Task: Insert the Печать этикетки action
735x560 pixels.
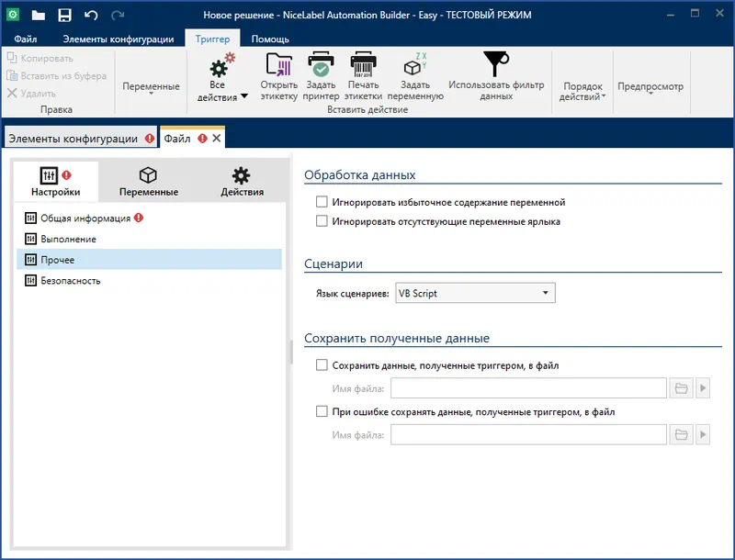Action: pyautogui.click(x=363, y=77)
